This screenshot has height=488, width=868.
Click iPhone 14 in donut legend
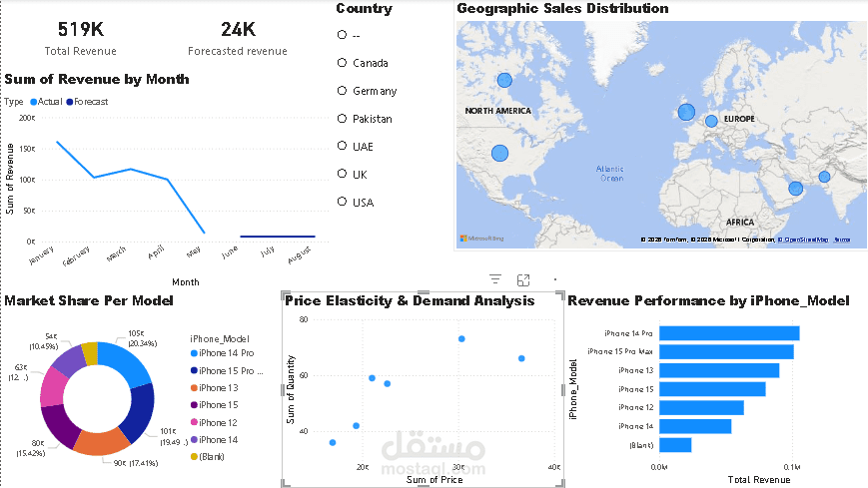(214, 440)
